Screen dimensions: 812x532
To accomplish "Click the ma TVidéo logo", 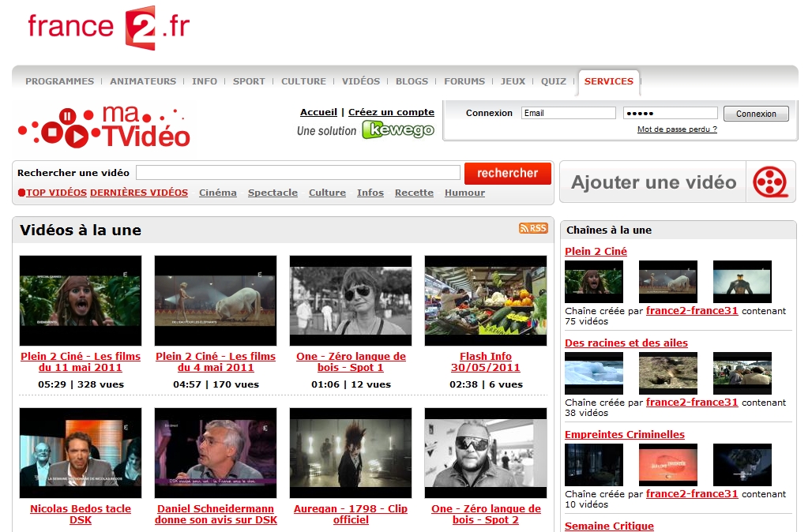I will [104, 127].
